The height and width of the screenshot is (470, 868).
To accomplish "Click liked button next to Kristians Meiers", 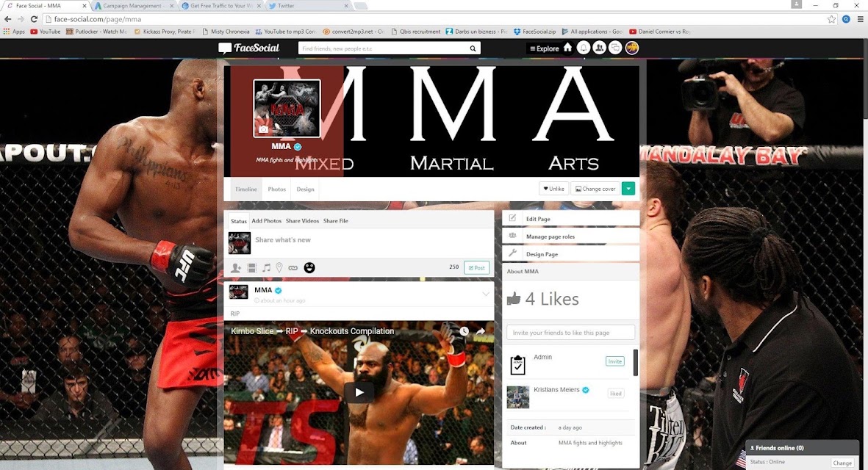I will point(616,393).
